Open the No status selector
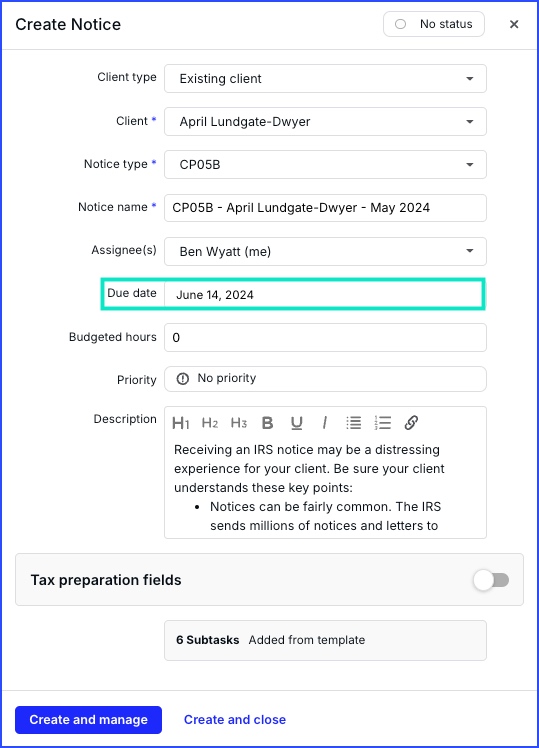Screen dimensions: 539x748 [434, 24]
